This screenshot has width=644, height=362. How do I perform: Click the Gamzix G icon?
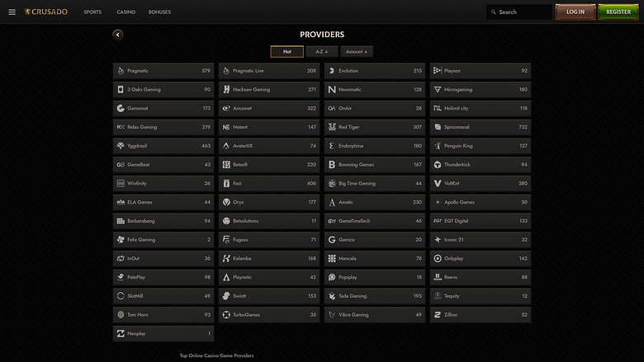click(332, 240)
